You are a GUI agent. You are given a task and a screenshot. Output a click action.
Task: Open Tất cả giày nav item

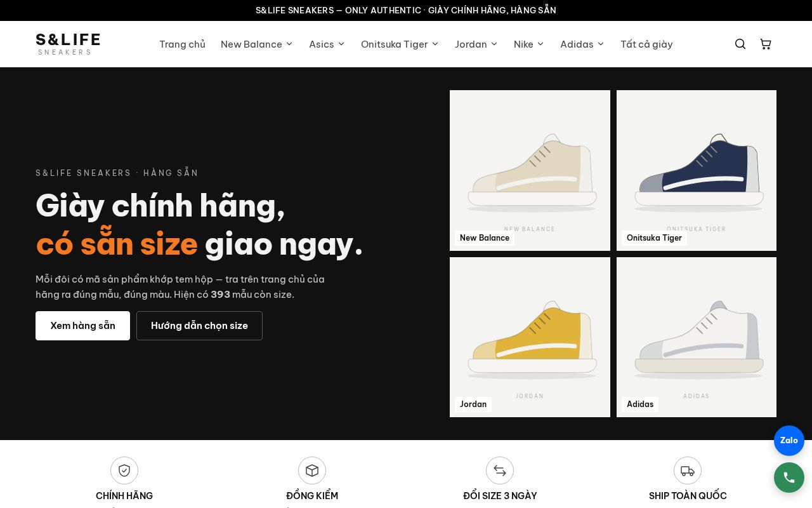(x=646, y=44)
